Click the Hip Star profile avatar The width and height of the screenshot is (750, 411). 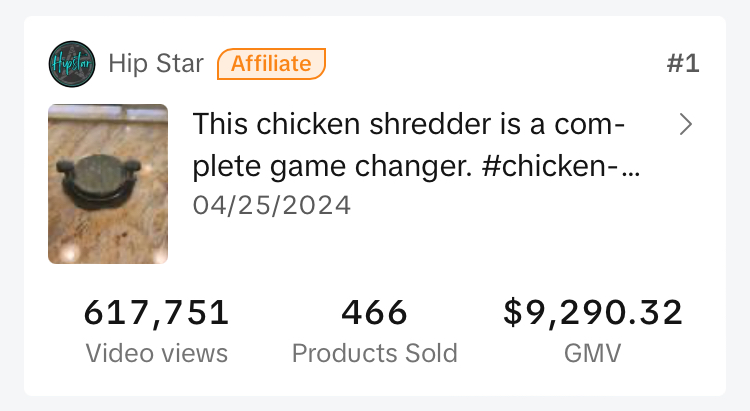(x=72, y=65)
